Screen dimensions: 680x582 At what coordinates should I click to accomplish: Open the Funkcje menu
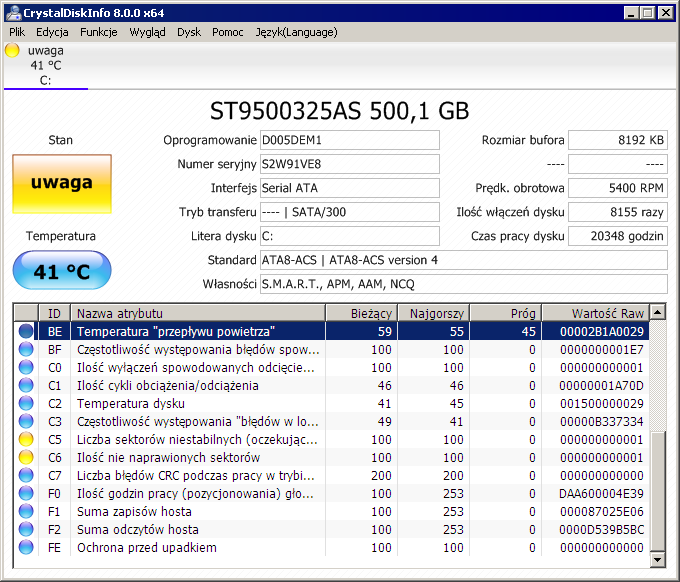point(98,32)
